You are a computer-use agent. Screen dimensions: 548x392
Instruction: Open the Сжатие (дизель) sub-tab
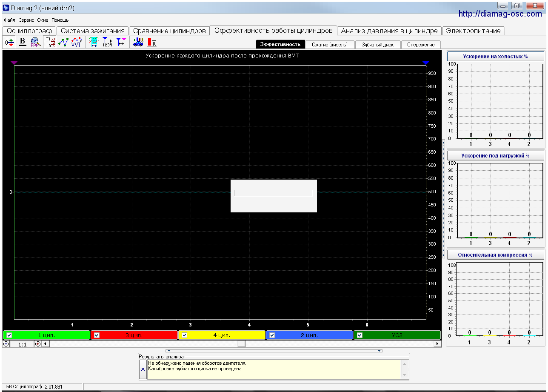[330, 45]
